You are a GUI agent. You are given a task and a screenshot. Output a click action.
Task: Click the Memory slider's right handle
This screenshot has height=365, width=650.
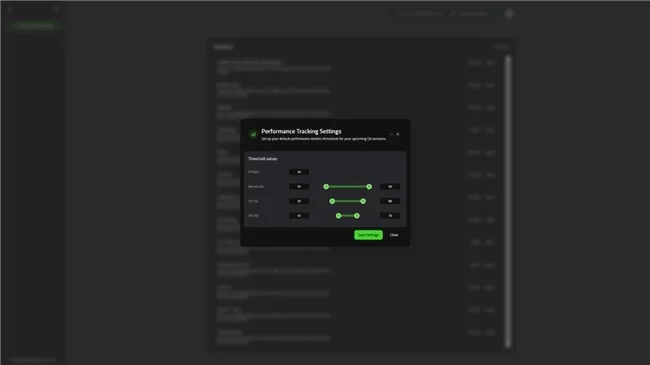click(x=369, y=187)
